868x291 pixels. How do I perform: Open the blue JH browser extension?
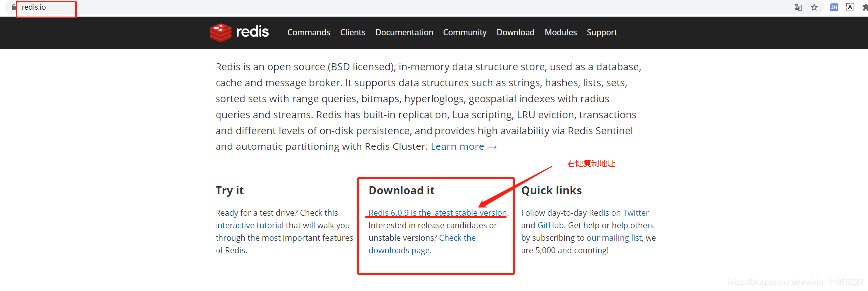(x=834, y=7)
